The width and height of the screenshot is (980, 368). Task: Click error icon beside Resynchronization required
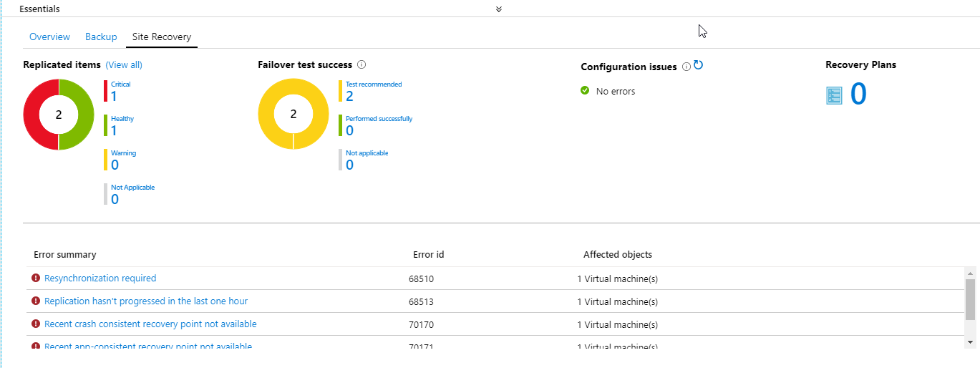(36, 278)
